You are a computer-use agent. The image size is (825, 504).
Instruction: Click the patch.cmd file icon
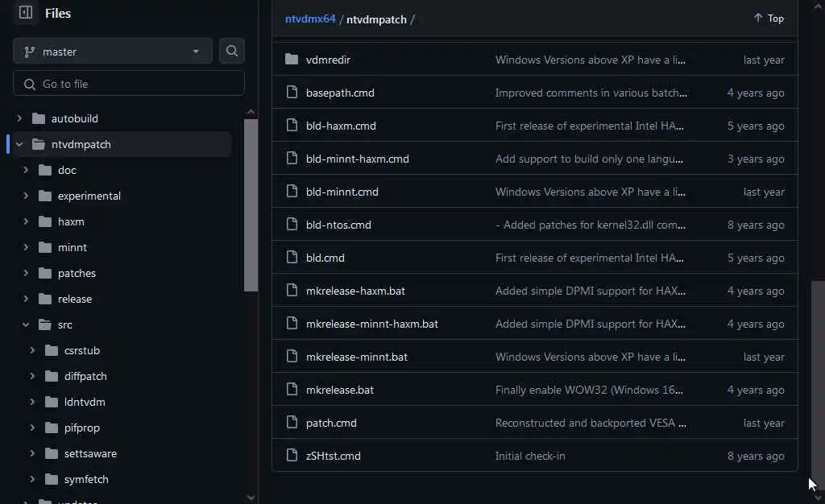(x=292, y=423)
